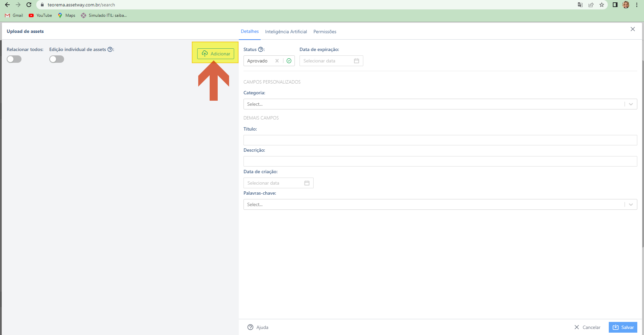Click the browser back arrow
Image resolution: width=644 pixels, height=335 pixels.
coord(7,5)
